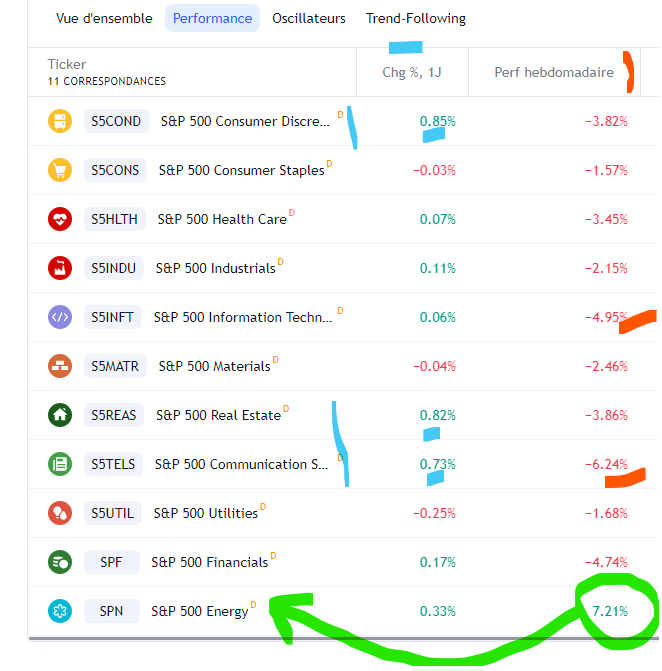Select S&P 500 Information Techn... name
This screenshot has width=662, height=671.
[x=243, y=318]
